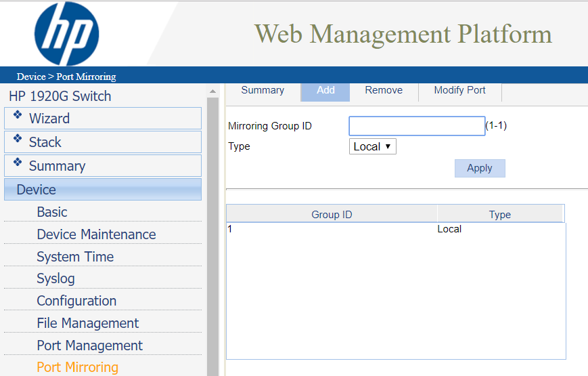The height and width of the screenshot is (376, 588).
Task: Expand the Summary sidebar section
Action: tap(103, 166)
